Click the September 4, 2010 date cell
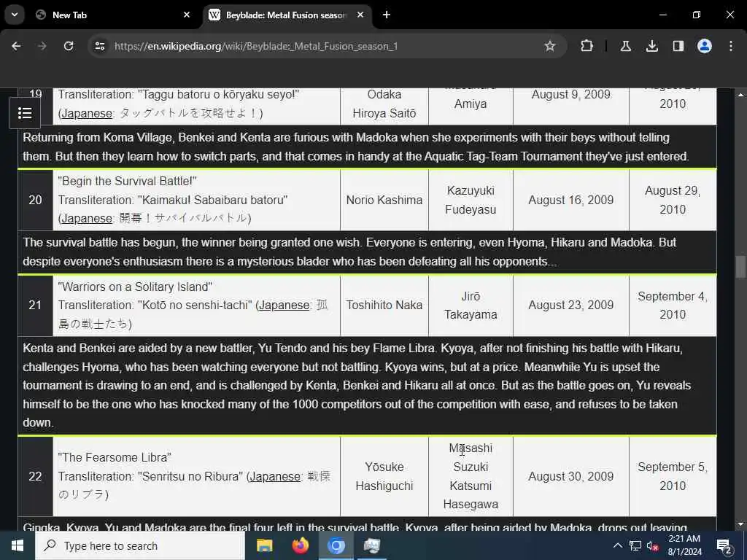Screen dimensions: 747x560 673,306
